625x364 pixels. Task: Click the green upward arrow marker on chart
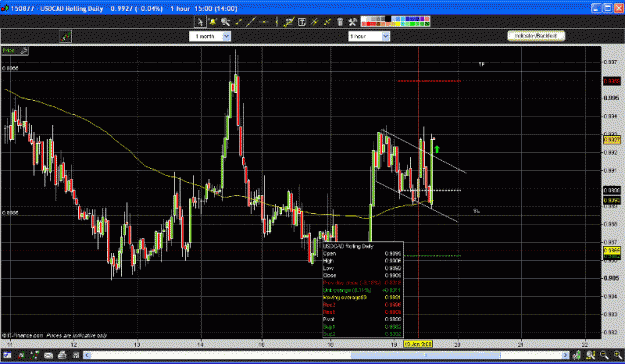coord(437,150)
